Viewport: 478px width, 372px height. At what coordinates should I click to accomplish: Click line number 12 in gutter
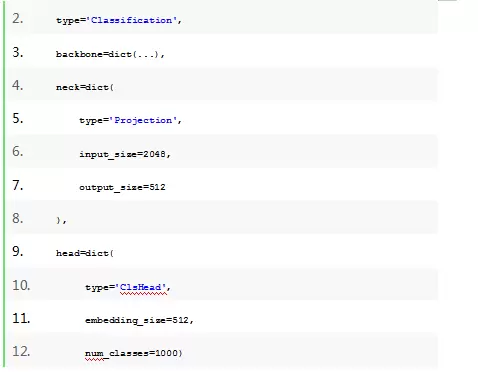[21, 351]
